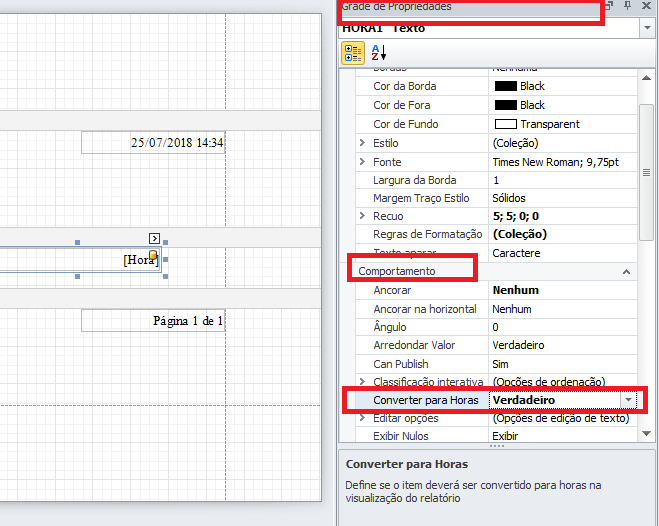The width and height of the screenshot is (659, 526).
Task: Edit Largura da Borda value 1
Action: (563, 180)
